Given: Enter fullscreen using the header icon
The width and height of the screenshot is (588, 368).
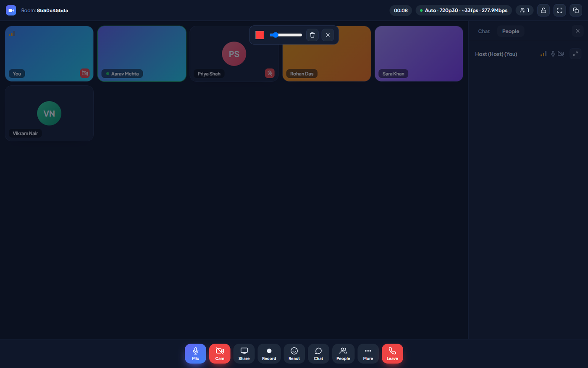Looking at the screenshot, I should pyautogui.click(x=559, y=11).
